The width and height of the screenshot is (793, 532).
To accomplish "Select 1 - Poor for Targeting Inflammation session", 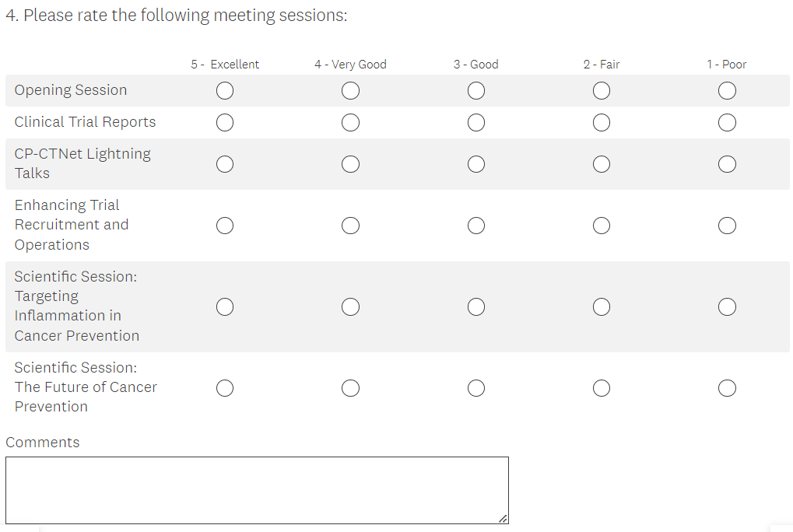I will (727, 307).
